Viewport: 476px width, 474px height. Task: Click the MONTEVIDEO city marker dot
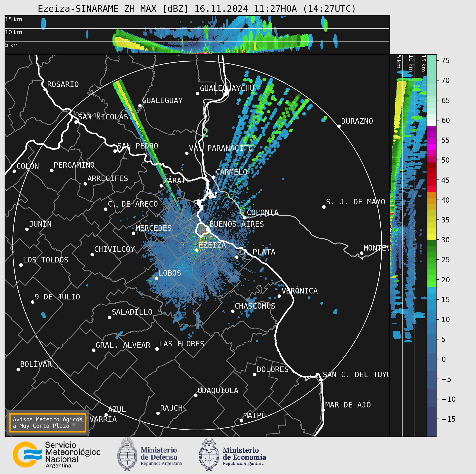(x=362, y=253)
